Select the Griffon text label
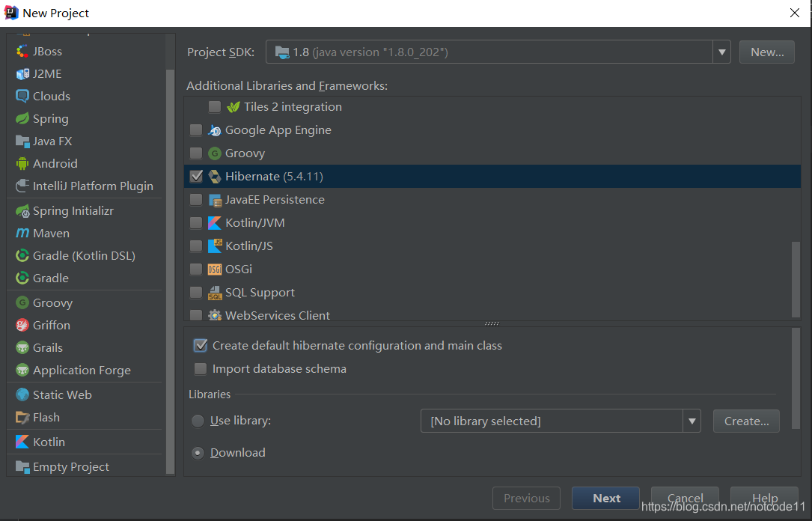Screen dimensions: 812x521 click(52, 325)
